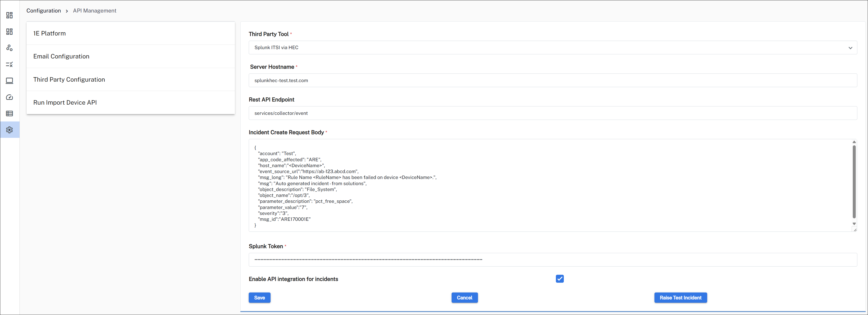Open Third Party Configuration menu item
The height and width of the screenshot is (315, 868).
131,79
